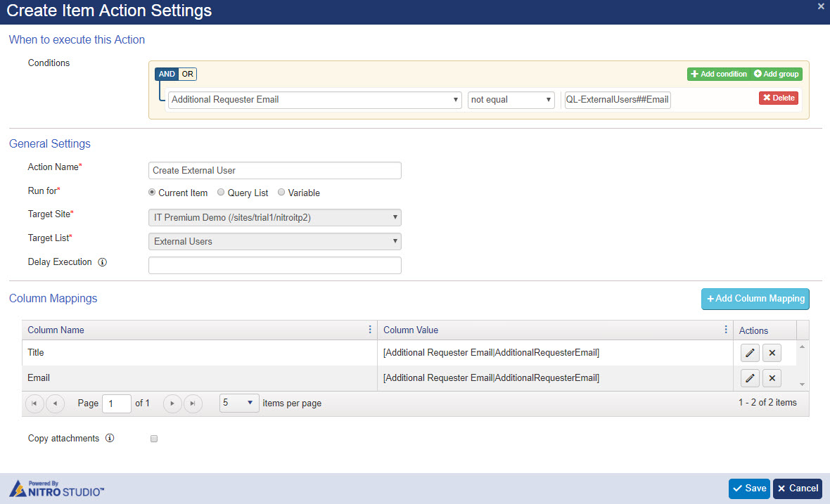Open Target List dropdown

(x=275, y=242)
